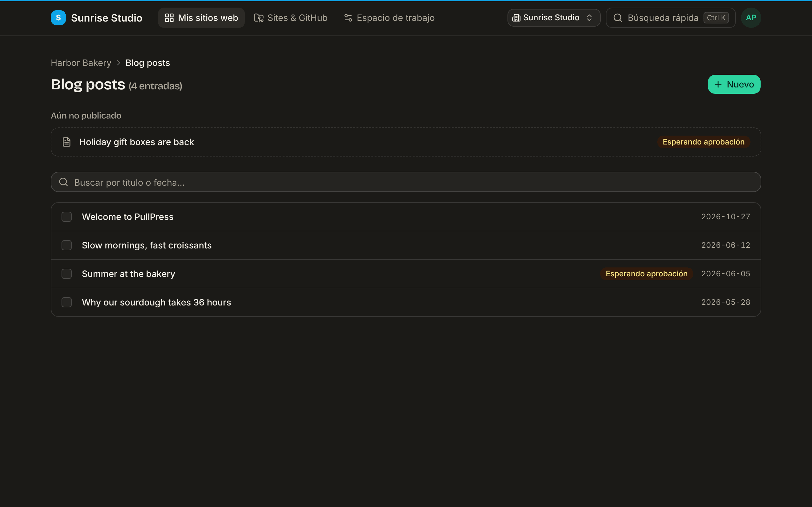
Task: Select the Slow mornings, fast croissants checkbox
Action: [x=67, y=245]
